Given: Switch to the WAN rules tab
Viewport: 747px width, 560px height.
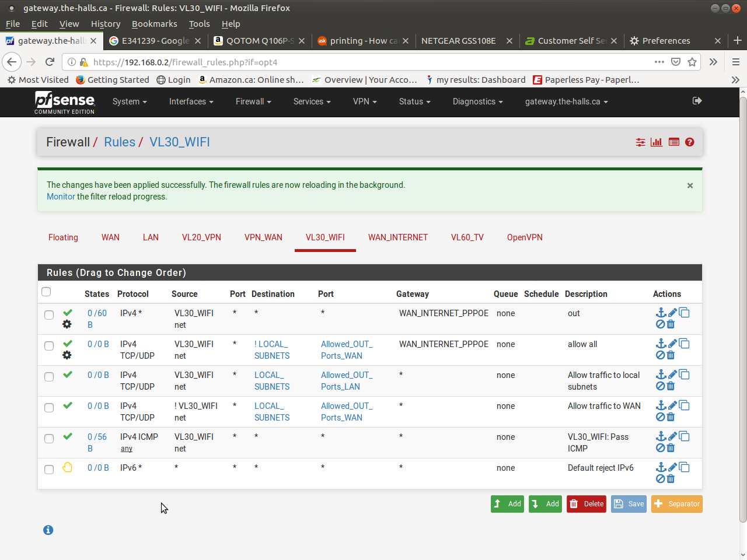Looking at the screenshot, I should [x=110, y=237].
